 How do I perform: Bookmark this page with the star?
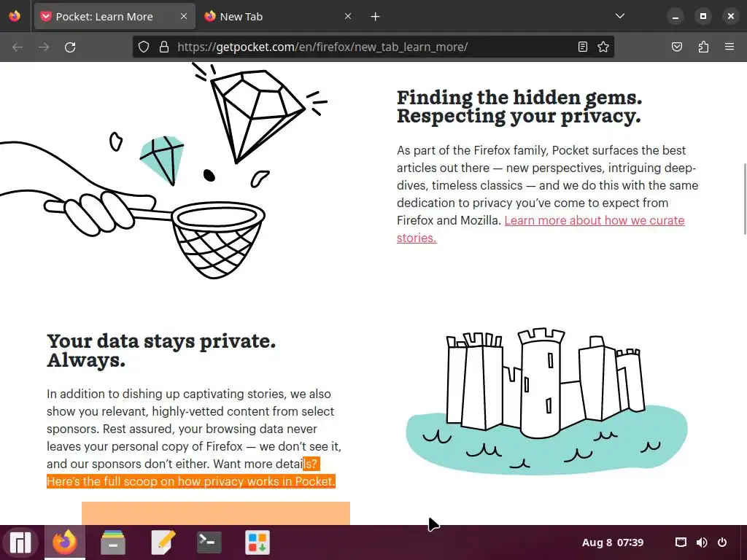pos(603,47)
